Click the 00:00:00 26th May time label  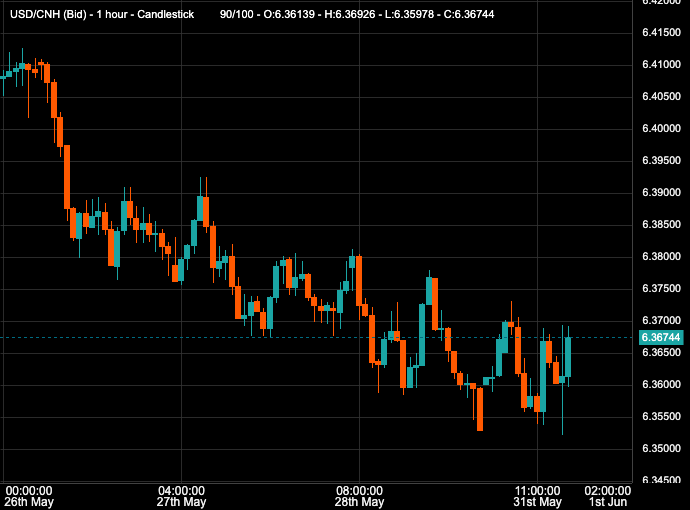click(x=29, y=496)
